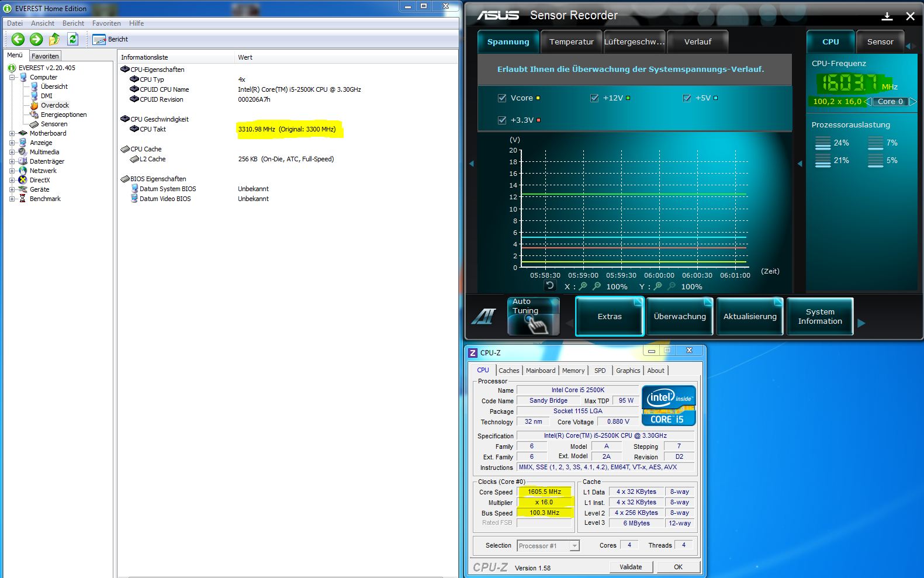This screenshot has height=578, width=924.
Task: Expand the Anzeige tree node
Action: [x=12, y=143]
